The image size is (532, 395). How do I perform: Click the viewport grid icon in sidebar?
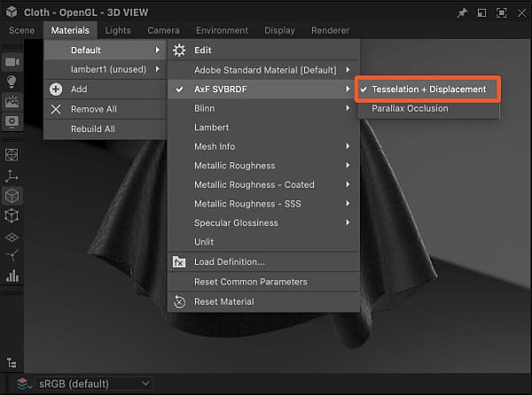pos(12,155)
